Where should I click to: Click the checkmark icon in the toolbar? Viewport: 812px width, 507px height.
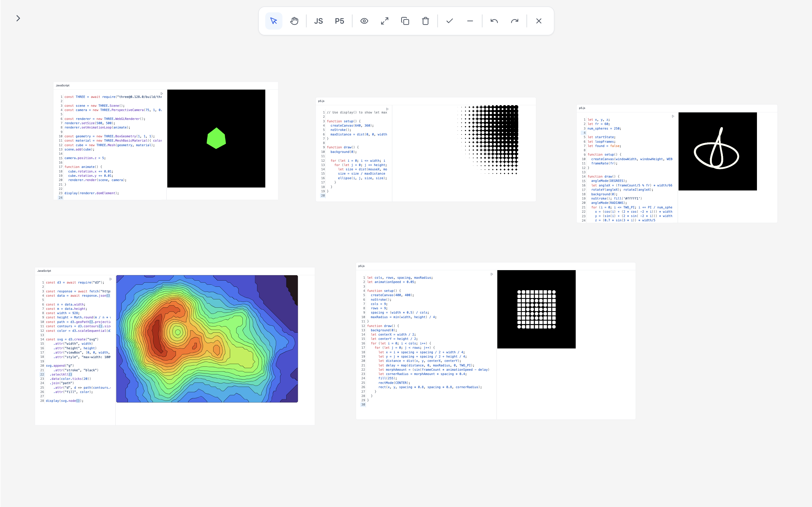[450, 21]
